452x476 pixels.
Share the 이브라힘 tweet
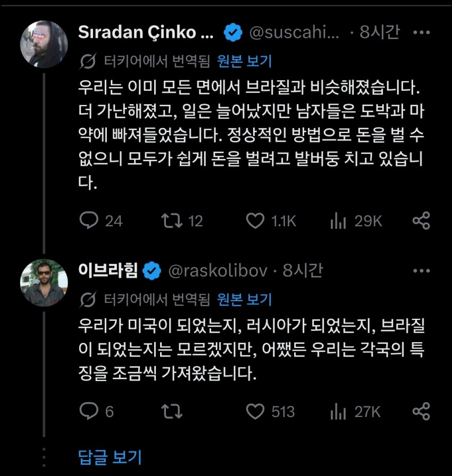click(x=421, y=411)
